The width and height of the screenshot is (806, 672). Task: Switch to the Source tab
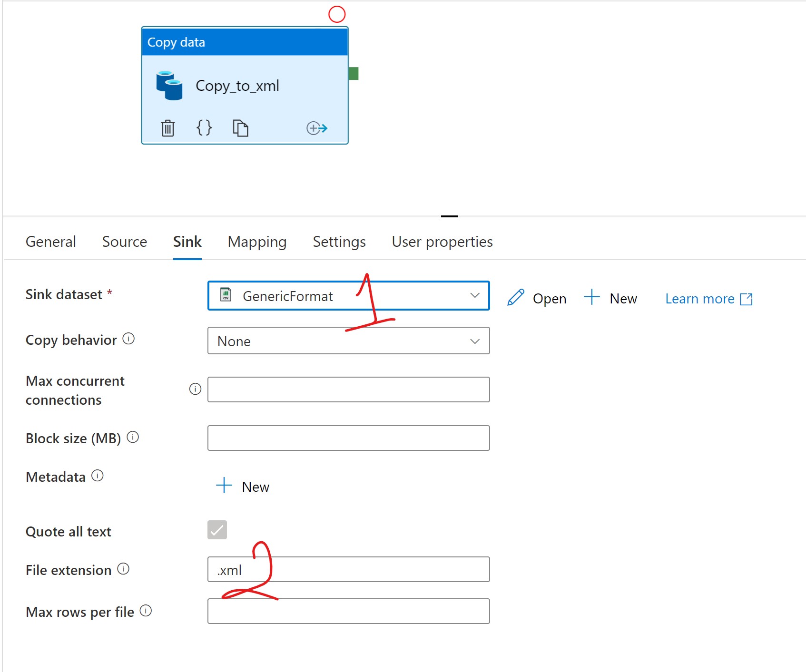tap(125, 242)
